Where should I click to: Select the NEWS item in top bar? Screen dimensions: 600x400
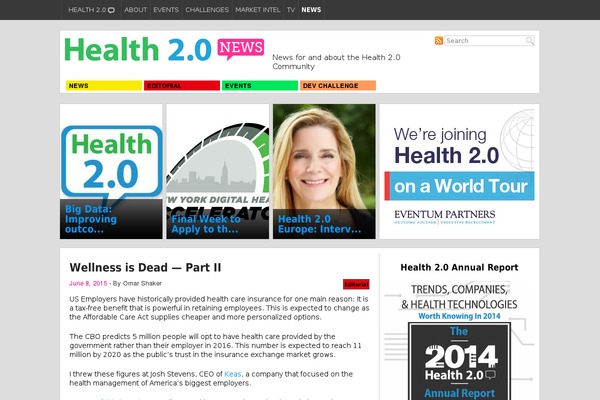pos(311,10)
